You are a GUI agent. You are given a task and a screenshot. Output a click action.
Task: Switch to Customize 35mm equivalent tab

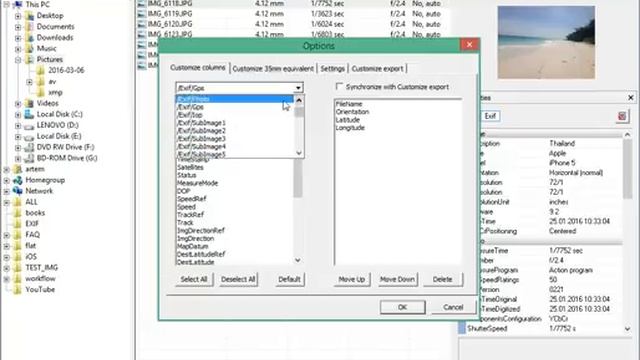pyautogui.click(x=273, y=69)
